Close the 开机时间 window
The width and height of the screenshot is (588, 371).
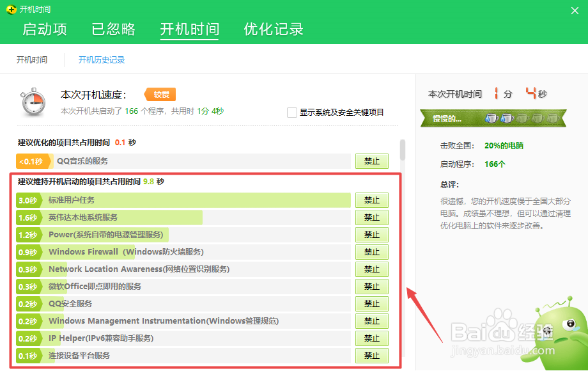pos(575,10)
